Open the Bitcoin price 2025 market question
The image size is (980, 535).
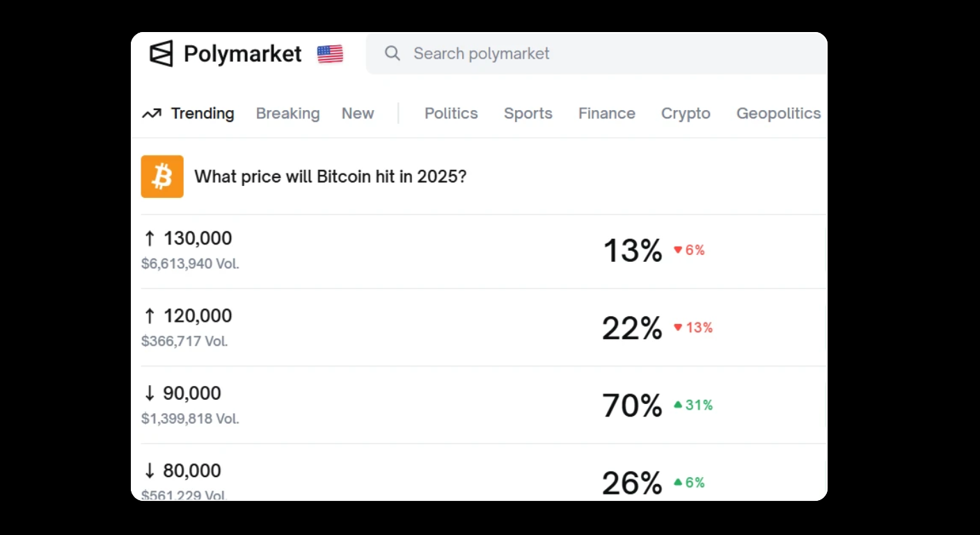point(330,176)
